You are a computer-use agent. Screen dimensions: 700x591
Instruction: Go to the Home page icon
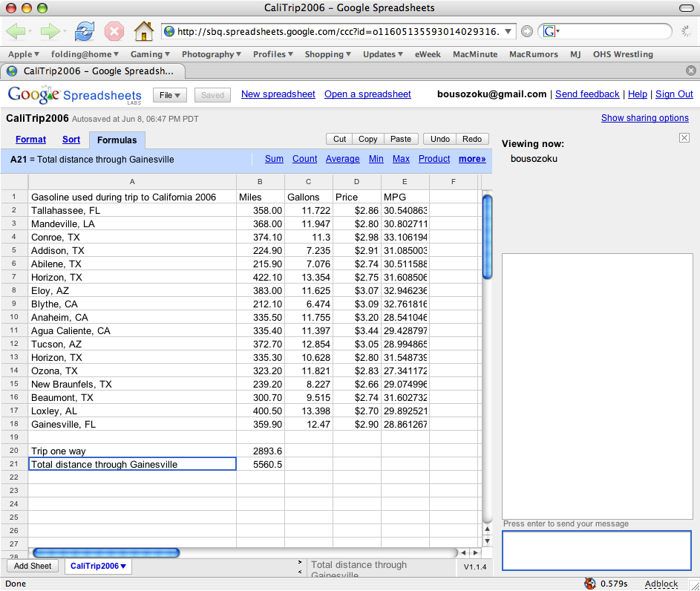[143, 31]
